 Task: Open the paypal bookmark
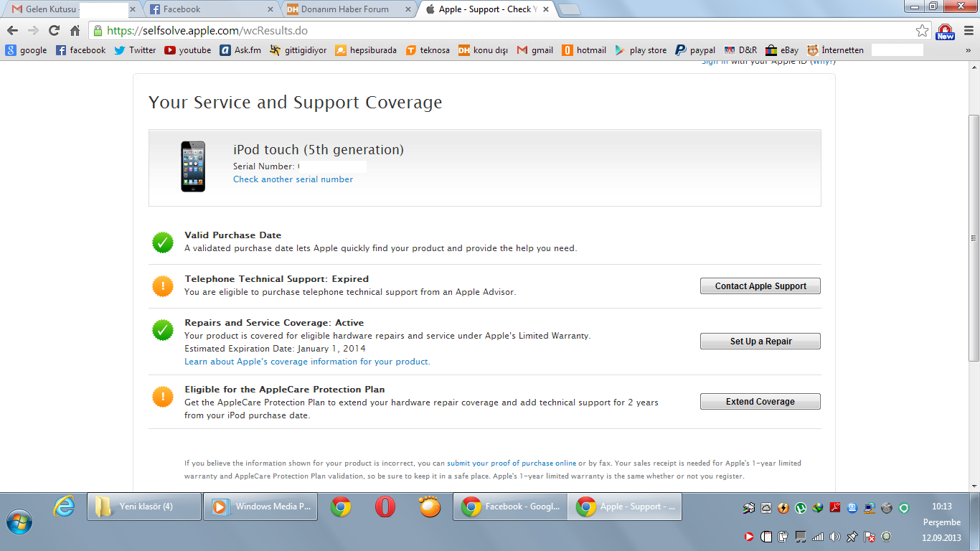(695, 50)
